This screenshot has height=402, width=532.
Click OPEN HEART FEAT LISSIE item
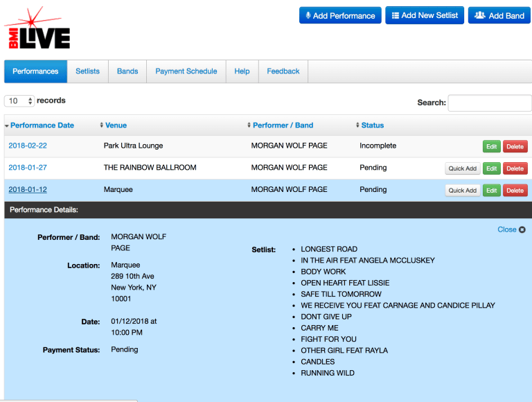click(x=345, y=283)
